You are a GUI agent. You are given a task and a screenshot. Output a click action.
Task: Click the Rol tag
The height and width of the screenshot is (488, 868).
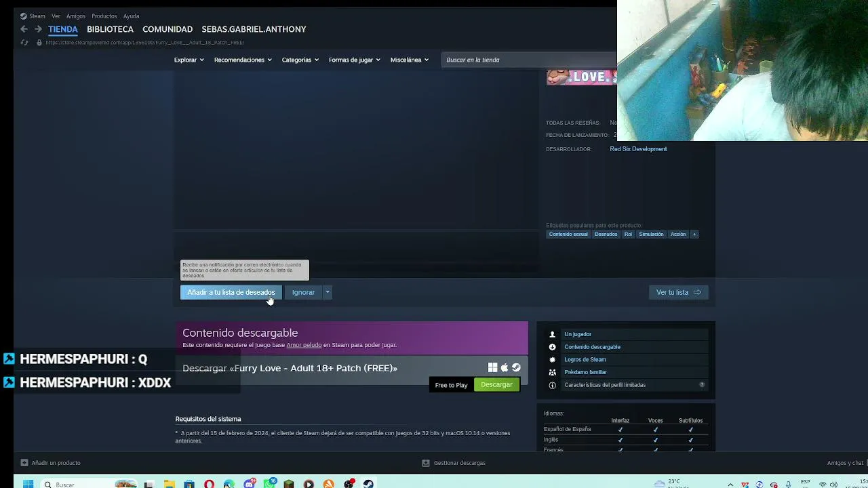[x=628, y=235]
